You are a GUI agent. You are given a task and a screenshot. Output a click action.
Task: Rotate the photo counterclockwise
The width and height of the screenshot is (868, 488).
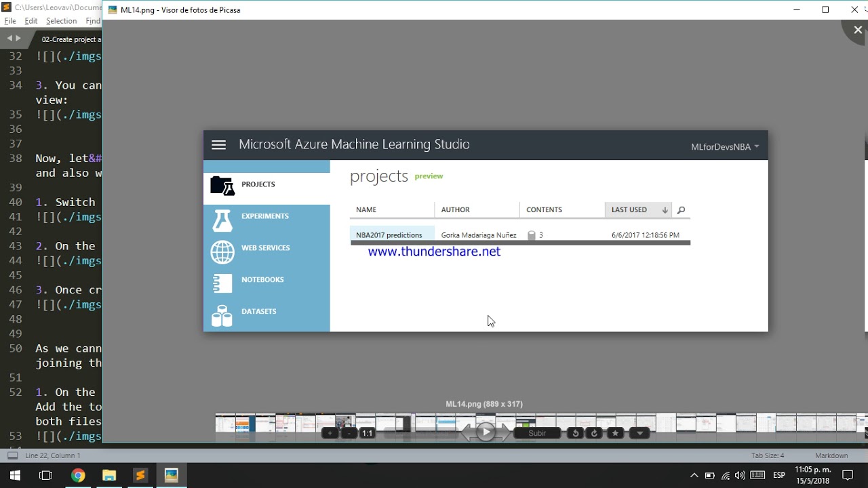coord(576,433)
